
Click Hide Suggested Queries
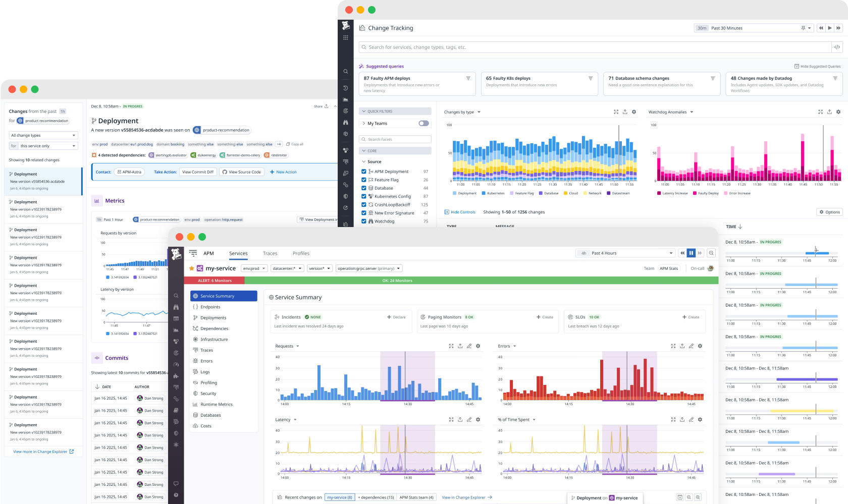coord(817,67)
